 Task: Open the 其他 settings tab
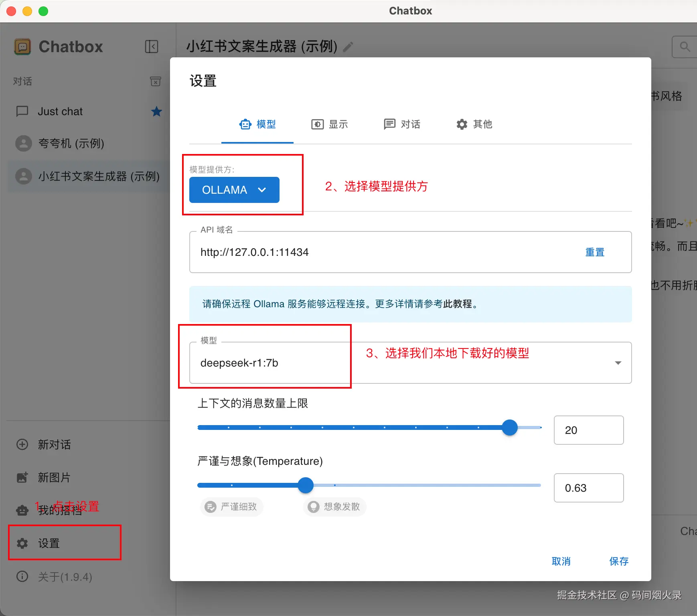(474, 124)
